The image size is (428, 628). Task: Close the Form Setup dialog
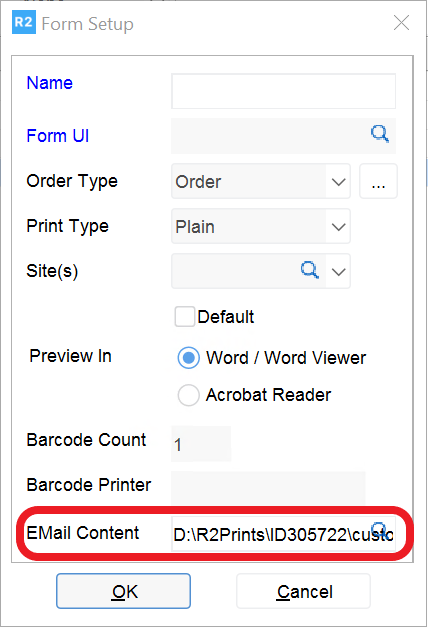[401, 23]
